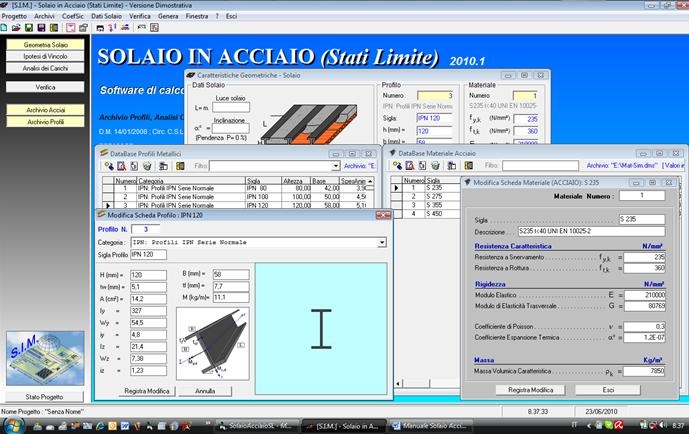Open the Genera menu
The width and height of the screenshot is (689, 434).
168,16
